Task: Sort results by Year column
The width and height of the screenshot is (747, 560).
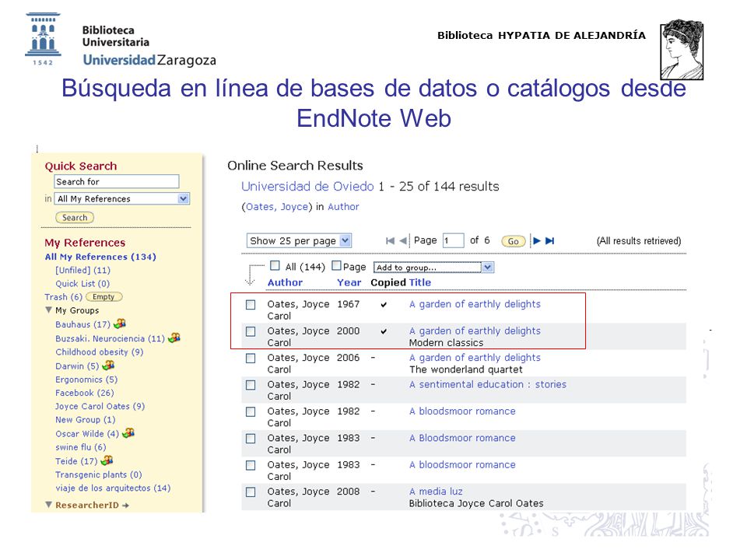Action: [x=349, y=282]
